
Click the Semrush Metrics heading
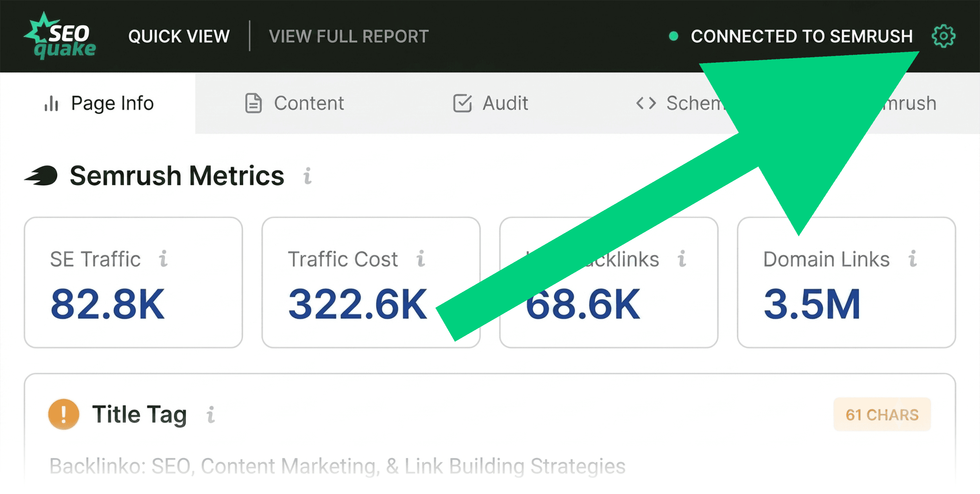[x=177, y=176]
